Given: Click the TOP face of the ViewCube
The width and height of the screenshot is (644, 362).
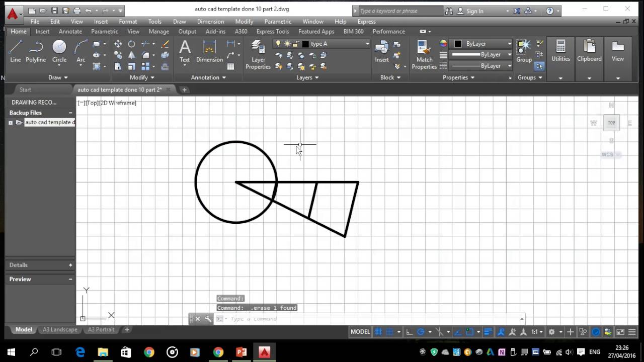Looking at the screenshot, I should [611, 123].
